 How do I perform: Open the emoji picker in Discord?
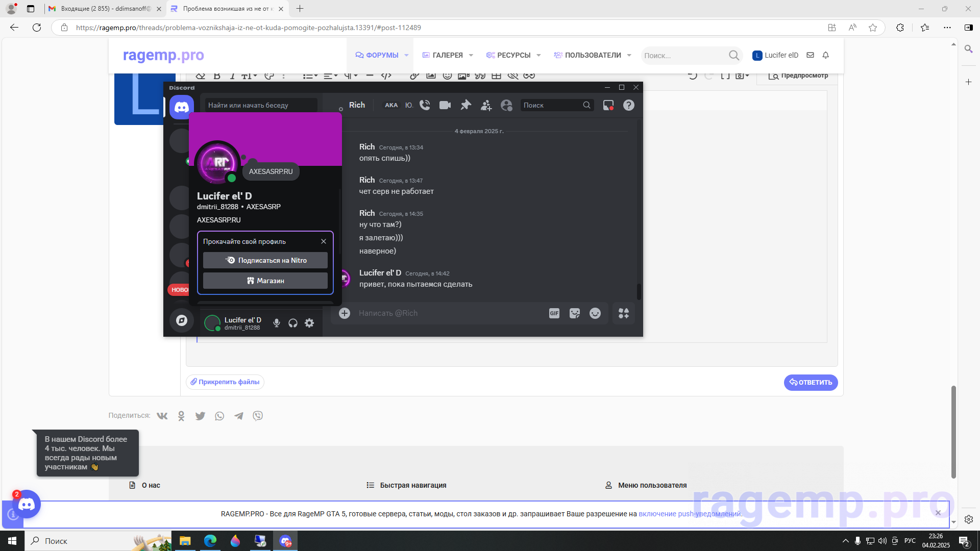[595, 313]
